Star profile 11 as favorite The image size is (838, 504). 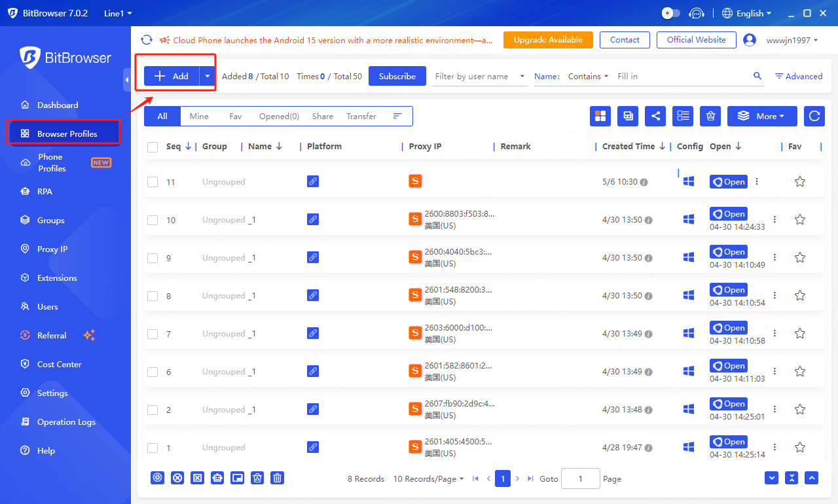pos(799,182)
